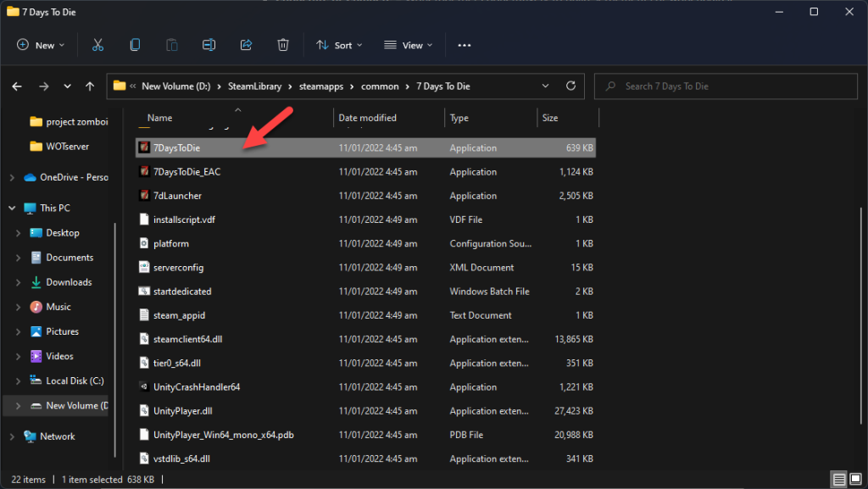868x489 pixels.
Task: Expand the Network tree node
Action: click(x=12, y=436)
